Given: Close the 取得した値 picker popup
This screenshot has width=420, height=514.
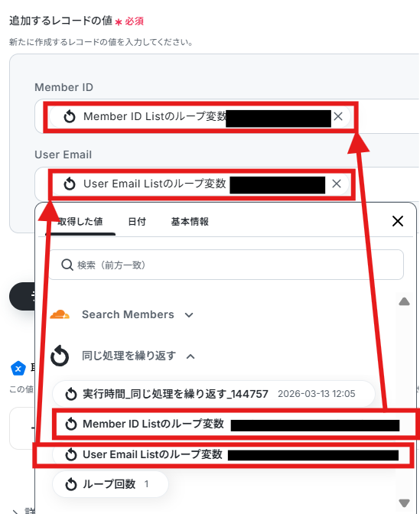Looking at the screenshot, I should (398, 221).
